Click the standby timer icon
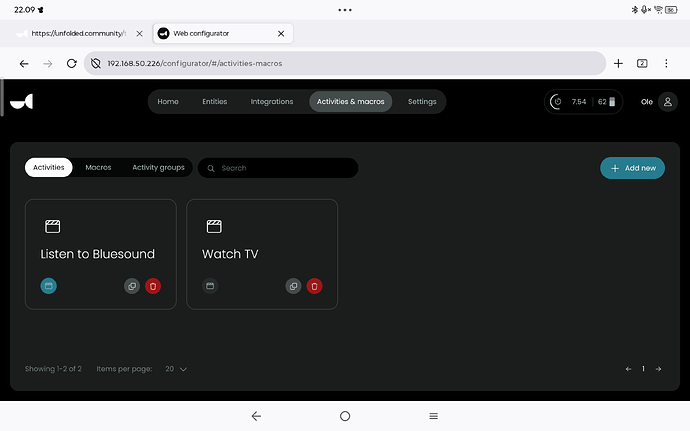Image resolution: width=690 pixels, height=431 pixels. pyautogui.click(x=557, y=102)
